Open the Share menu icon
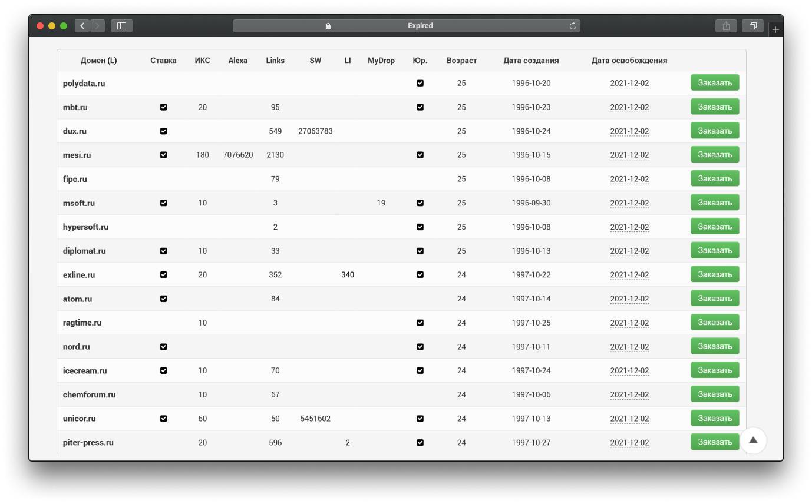Image resolution: width=812 pixels, height=504 pixels. coord(726,26)
